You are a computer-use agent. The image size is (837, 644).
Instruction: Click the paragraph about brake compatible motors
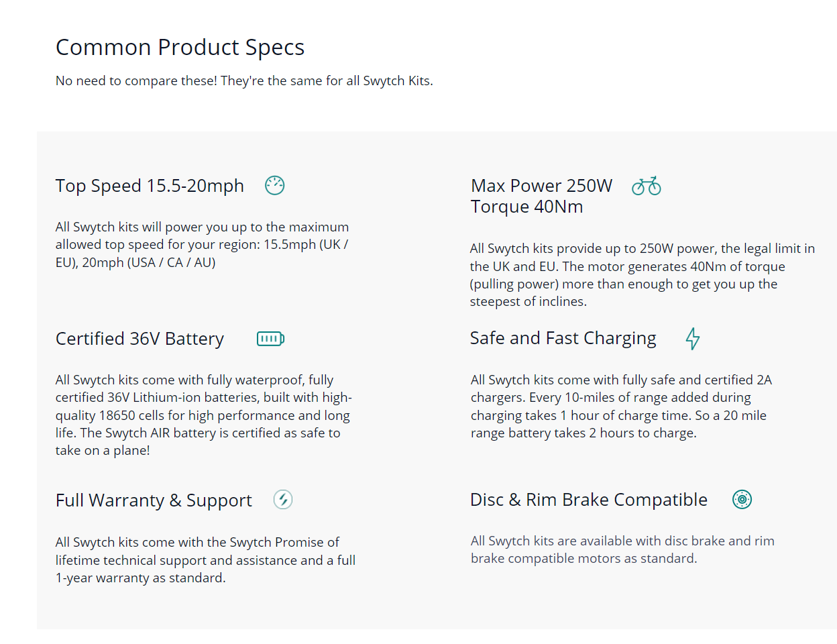click(622, 549)
